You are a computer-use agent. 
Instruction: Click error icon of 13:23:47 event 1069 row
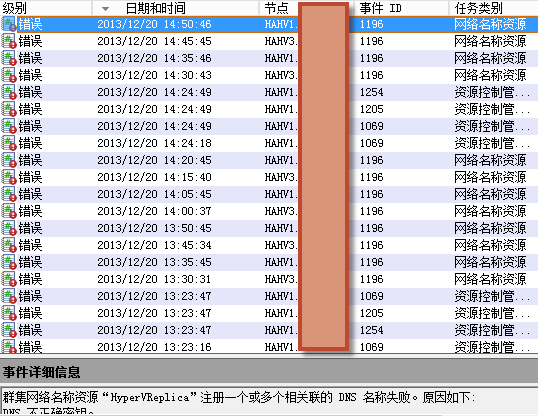pos(9,296)
